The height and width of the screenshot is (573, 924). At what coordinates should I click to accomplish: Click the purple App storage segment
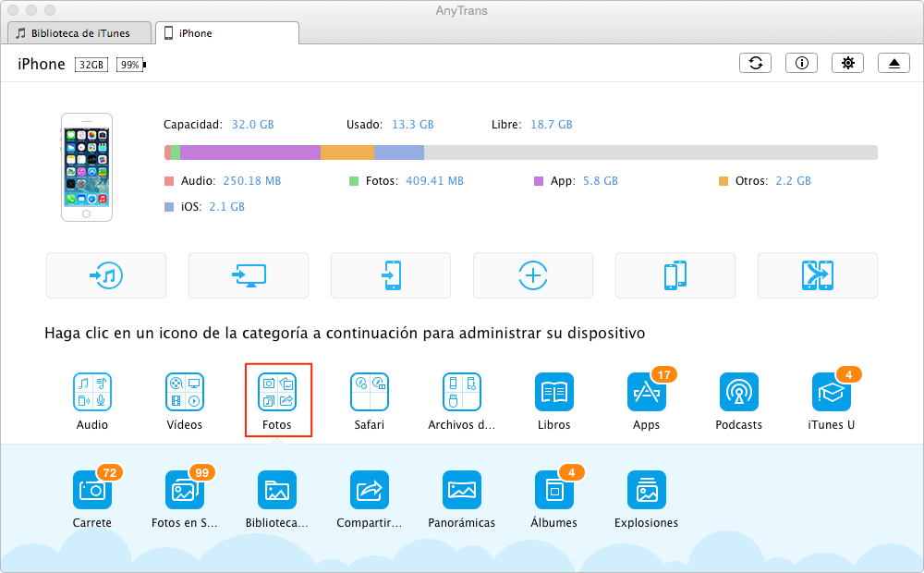pos(250,152)
